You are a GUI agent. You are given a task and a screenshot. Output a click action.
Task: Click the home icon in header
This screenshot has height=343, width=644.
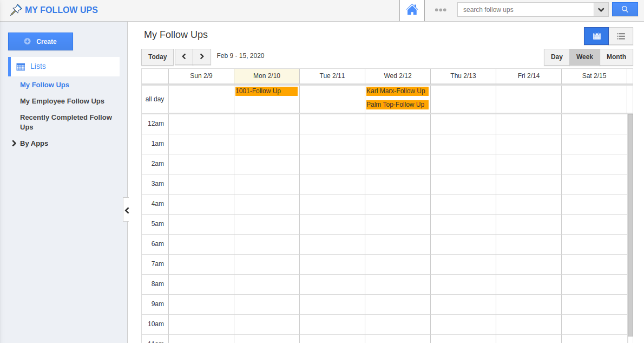(412, 10)
